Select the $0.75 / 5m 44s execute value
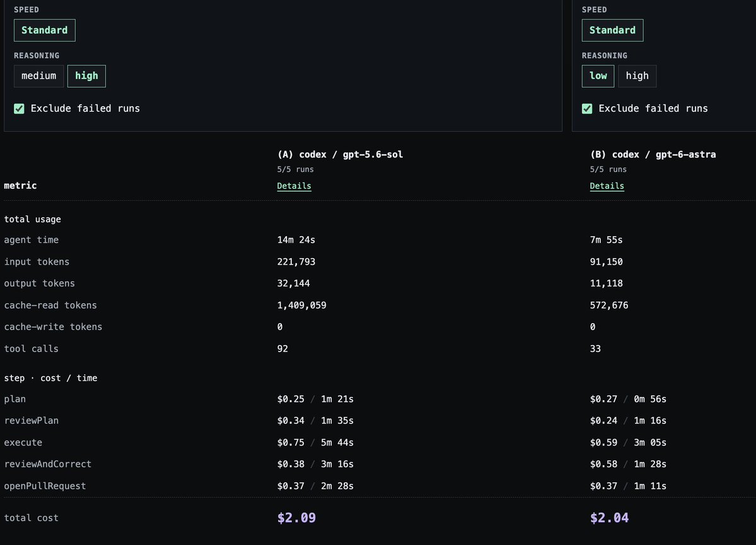756x545 pixels. (315, 442)
